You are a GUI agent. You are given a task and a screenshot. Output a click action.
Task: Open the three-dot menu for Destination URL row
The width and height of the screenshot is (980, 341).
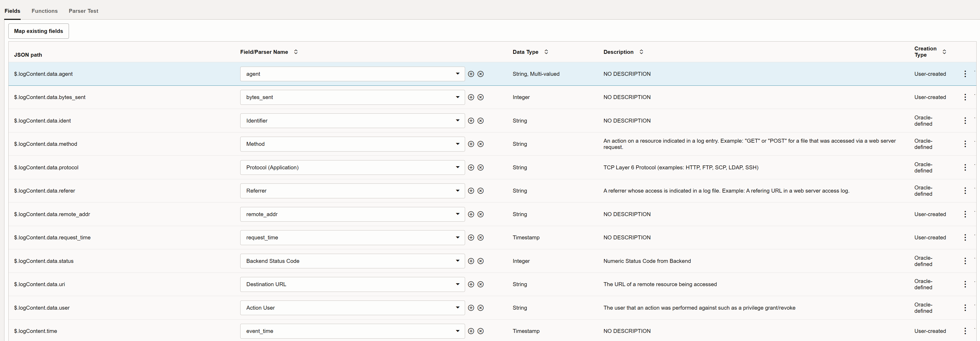pos(965,284)
